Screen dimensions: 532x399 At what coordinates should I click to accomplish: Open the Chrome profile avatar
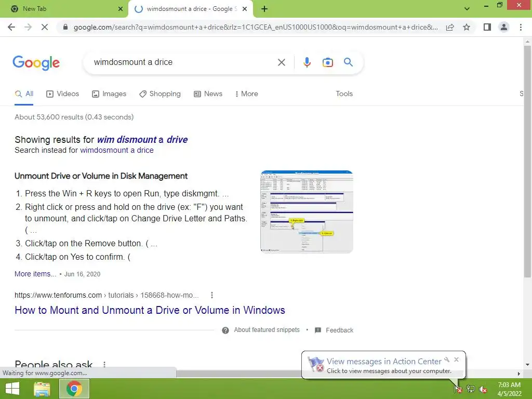point(504,27)
